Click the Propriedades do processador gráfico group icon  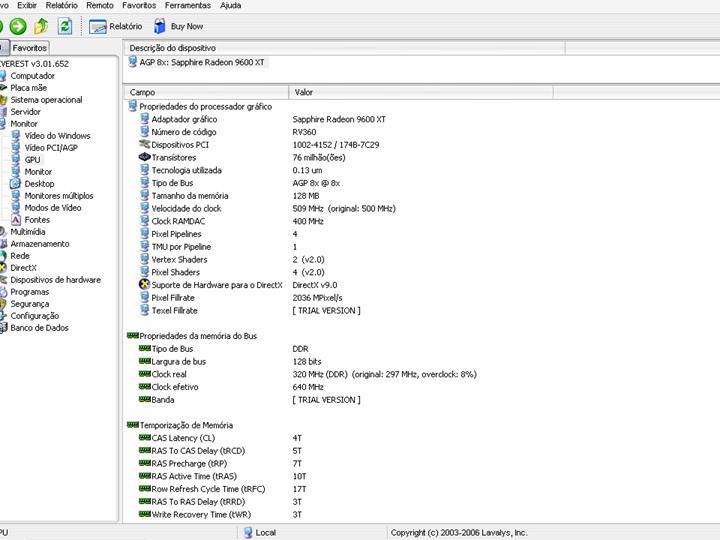point(132,106)
